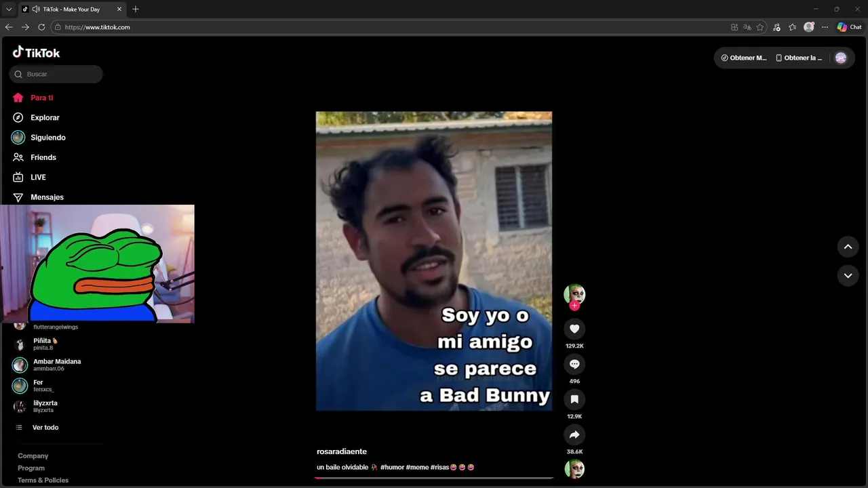Expand the Company footer section

[33, 456]
